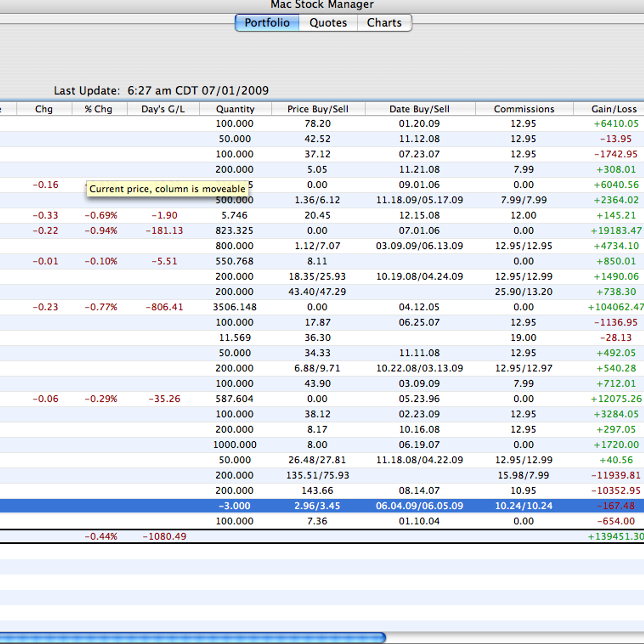Click the Commissions column header
Image resolution: width=644 pixels, height=644 pixels.
(524, 109)
